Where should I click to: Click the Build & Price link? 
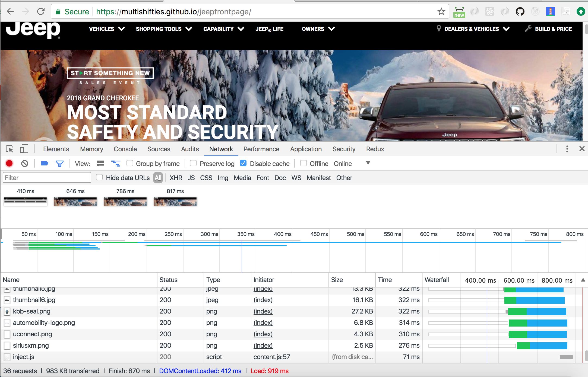553,29
